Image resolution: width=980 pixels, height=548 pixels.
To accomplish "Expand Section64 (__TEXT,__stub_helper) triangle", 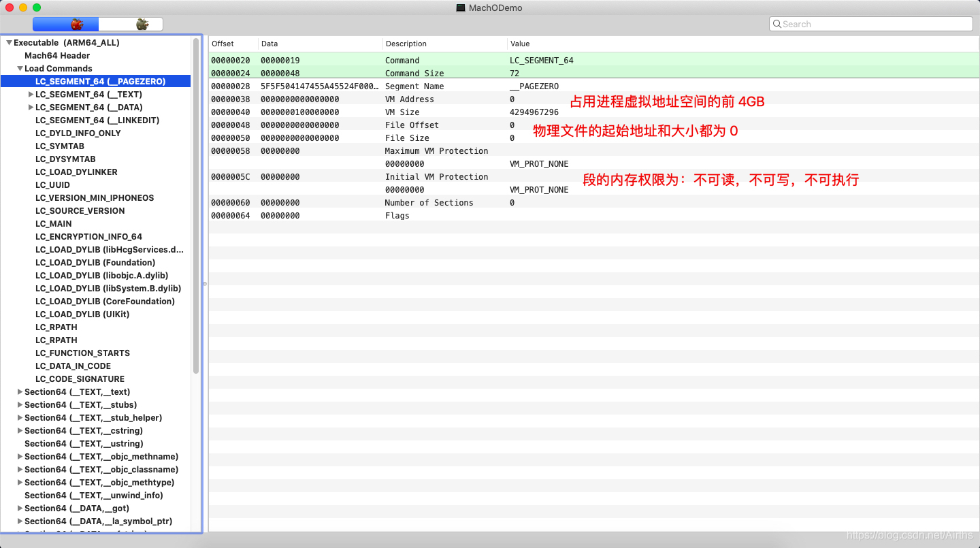I will pyautogui.click(x=20, y=417).
